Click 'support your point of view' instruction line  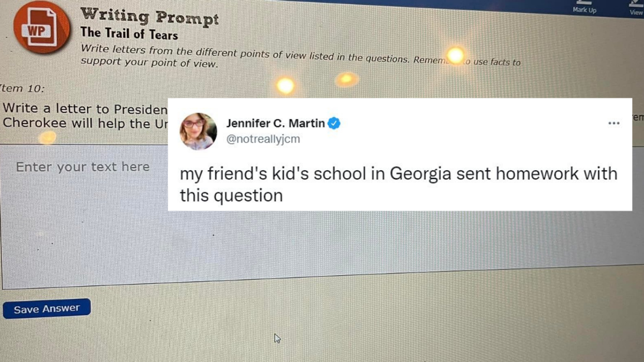(149, 63)
